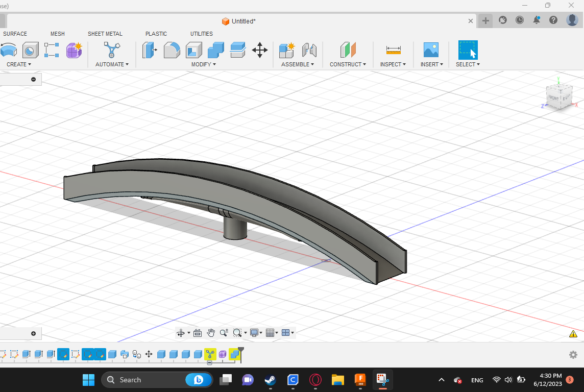Switch to the SHEET METAL tab
This screenshot has width=584, height=392.
point(105,34)
